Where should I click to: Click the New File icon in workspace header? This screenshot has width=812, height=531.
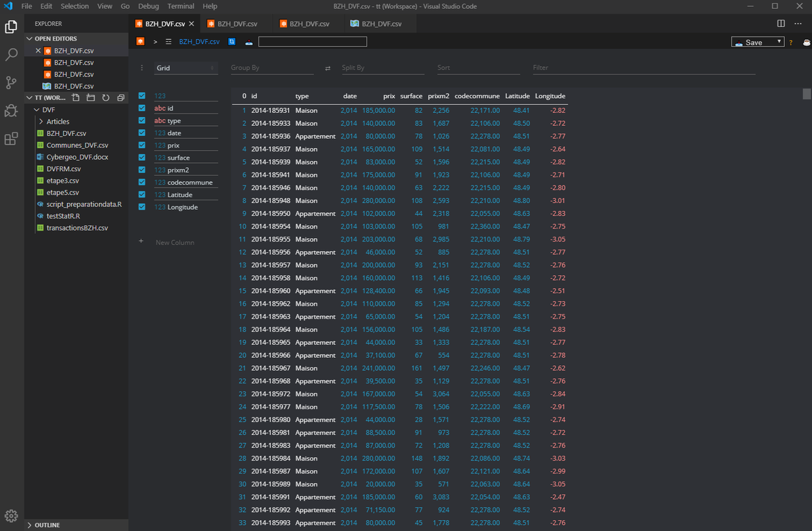(76, 97)
